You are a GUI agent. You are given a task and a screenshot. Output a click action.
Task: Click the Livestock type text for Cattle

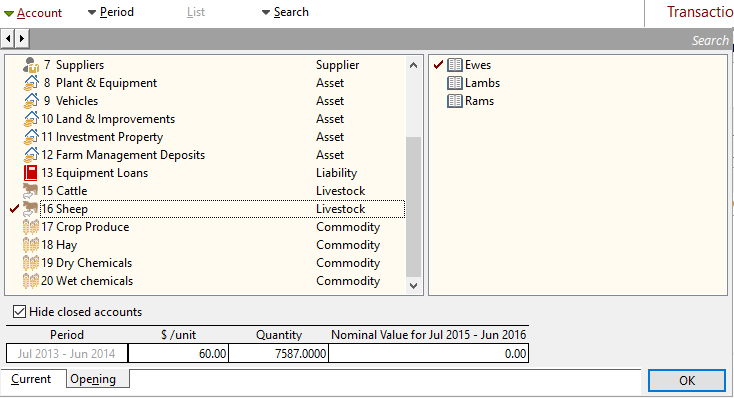[x=340, y=191]
